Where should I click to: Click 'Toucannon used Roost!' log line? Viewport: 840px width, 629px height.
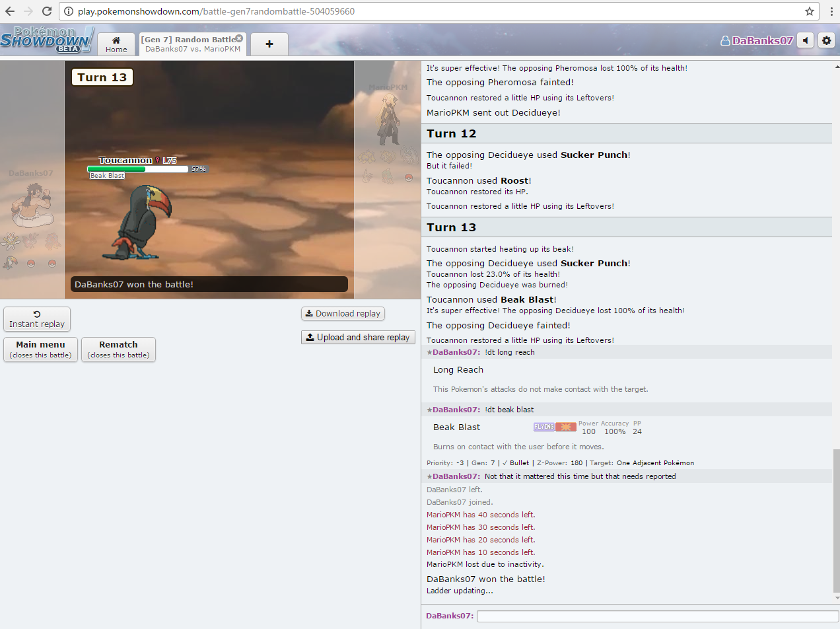pyautogui.click(x=479, y=180)
